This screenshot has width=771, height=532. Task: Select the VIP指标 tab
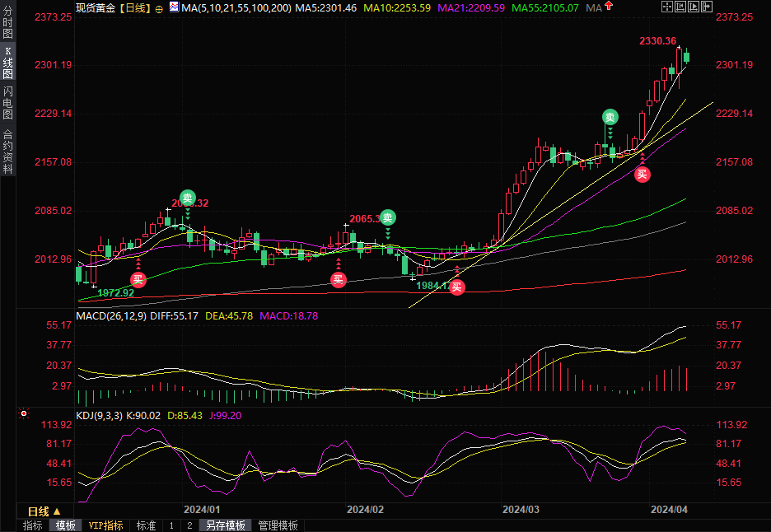pos(105,525)
